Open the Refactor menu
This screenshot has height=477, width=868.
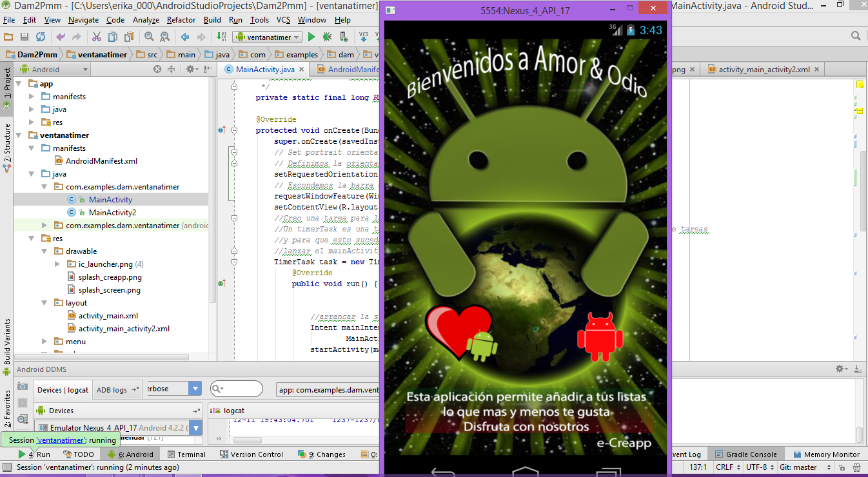(181, 20)
